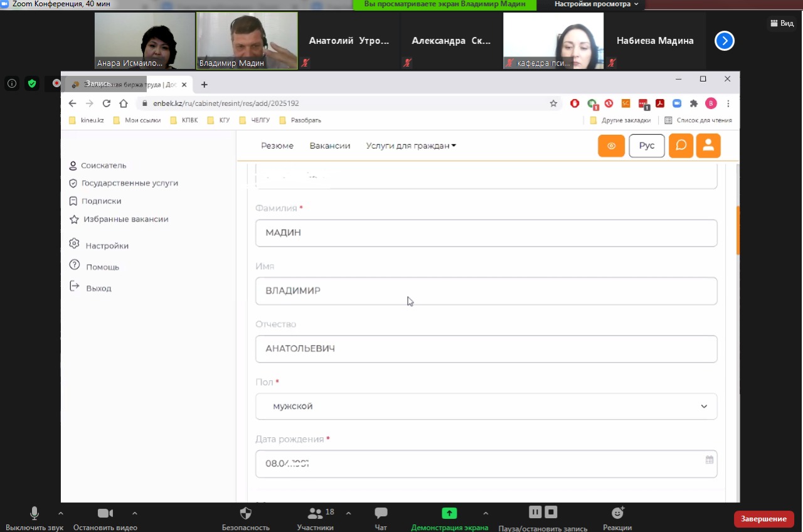Open Participants panel showing 18

[315, 514]
